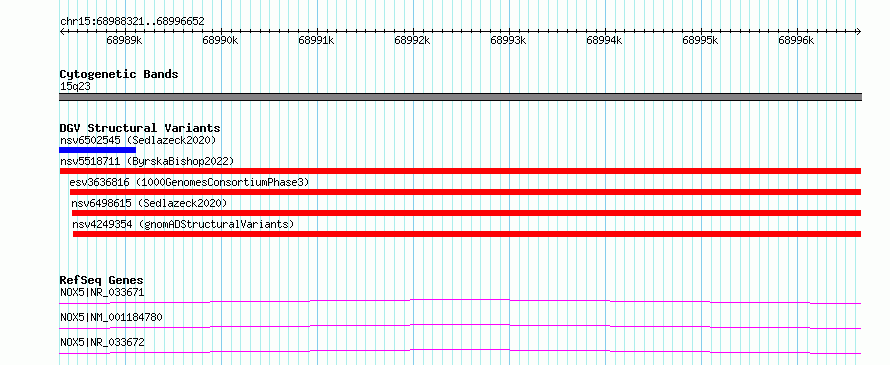Click the nsv4249354 red variant bar
The height and width of the screenshot is (365, 890).
(x=467, y=234)
